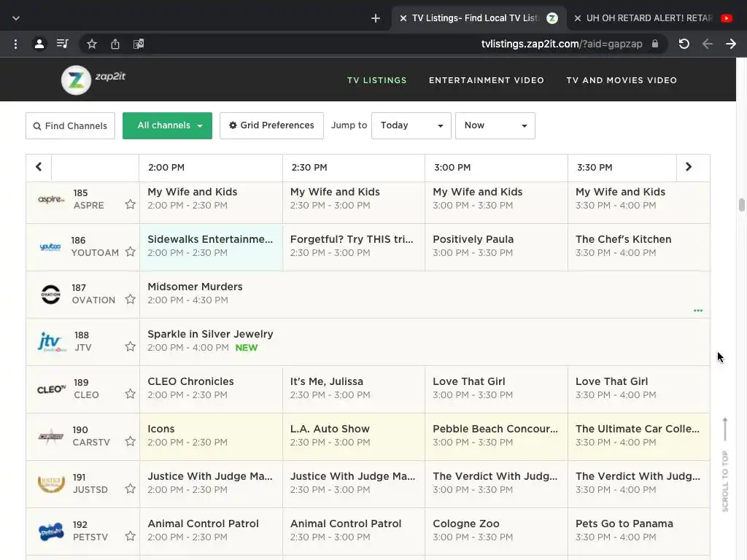Click the JTV channel logo
The height and width of the screenshot is (560, 747).
pyautogui.click(x=52, y=342)
